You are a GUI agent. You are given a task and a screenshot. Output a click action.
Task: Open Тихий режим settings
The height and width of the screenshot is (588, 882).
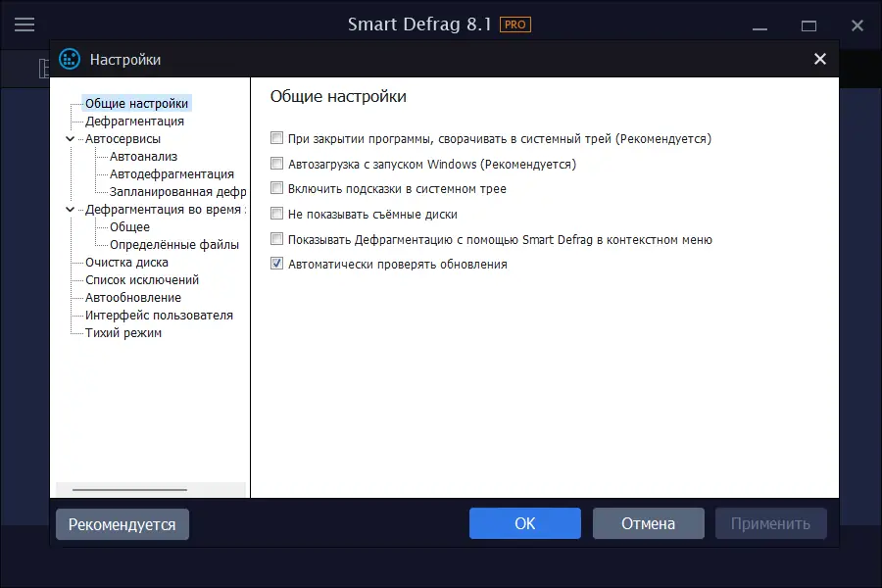pos(123,332)
